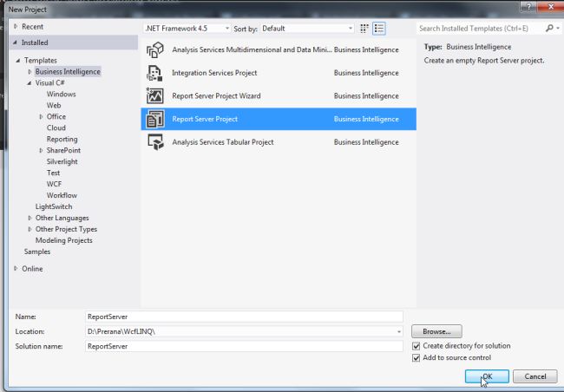Switch to medium icons list view
This screenshot has height=392, width=564.
379,29
